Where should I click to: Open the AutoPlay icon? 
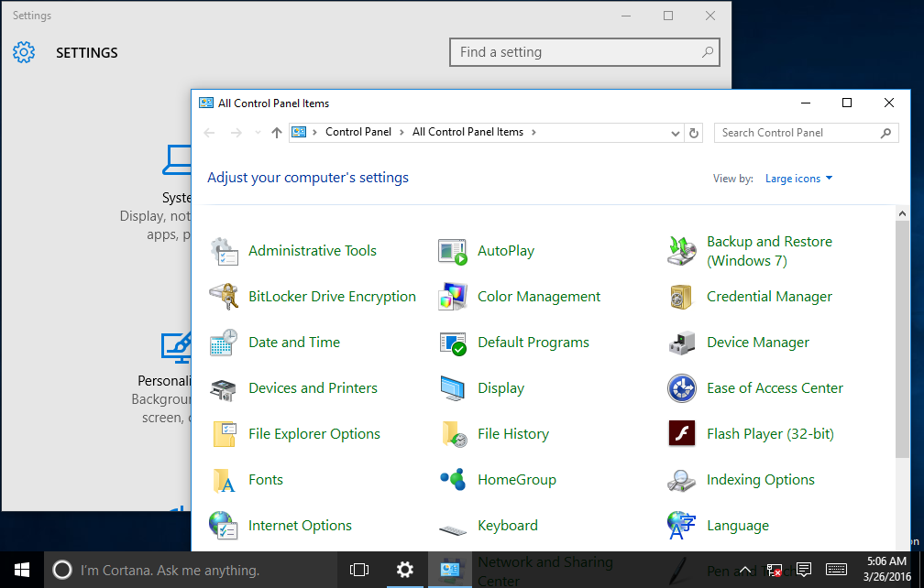pos(453,251)
